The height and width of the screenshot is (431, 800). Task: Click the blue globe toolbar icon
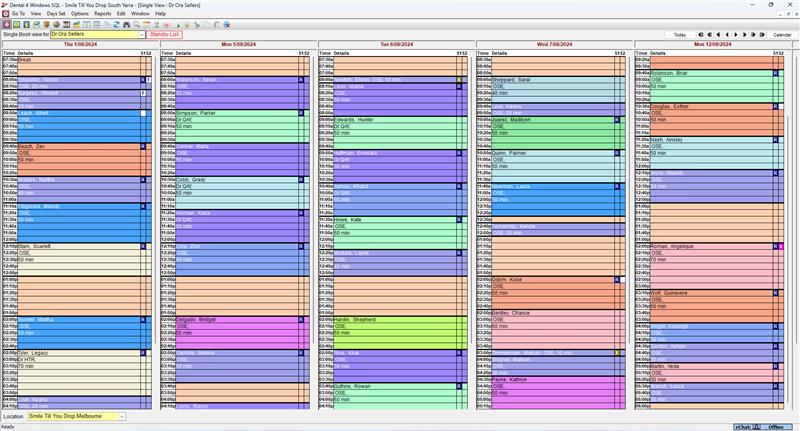click(227, 24)
